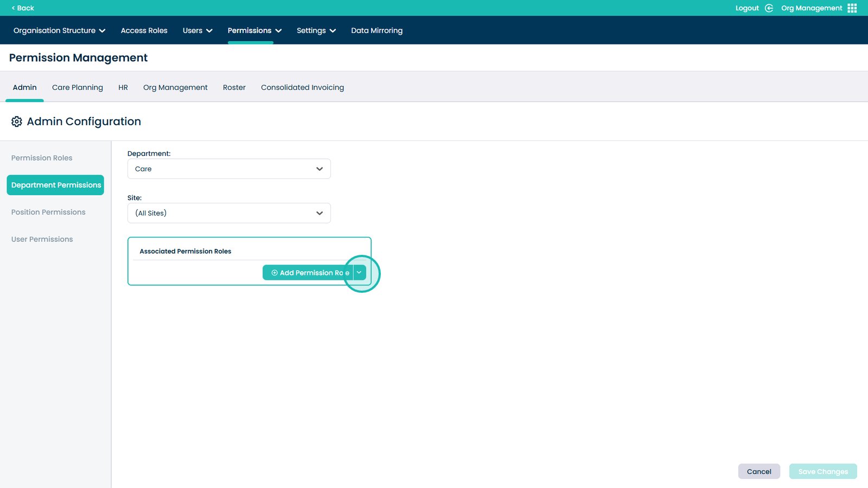Open the Consolidated Invoicing tab

click(x=302, y=87)
